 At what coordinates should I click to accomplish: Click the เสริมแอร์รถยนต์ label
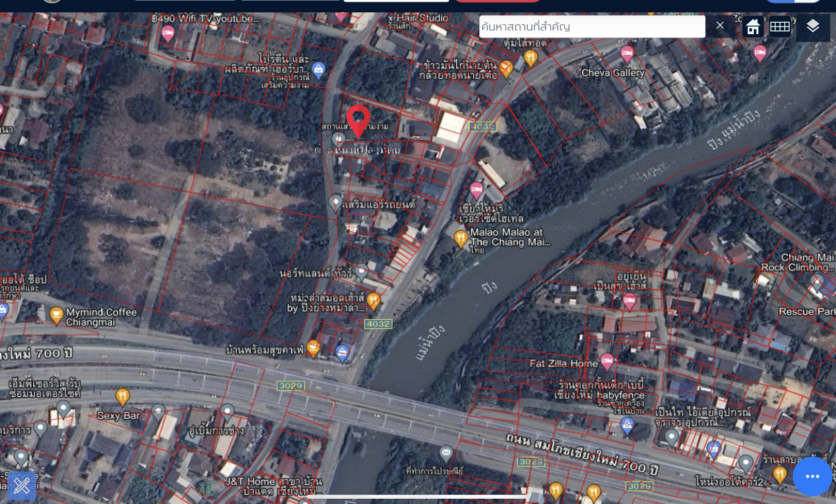(x=380, y=205)
